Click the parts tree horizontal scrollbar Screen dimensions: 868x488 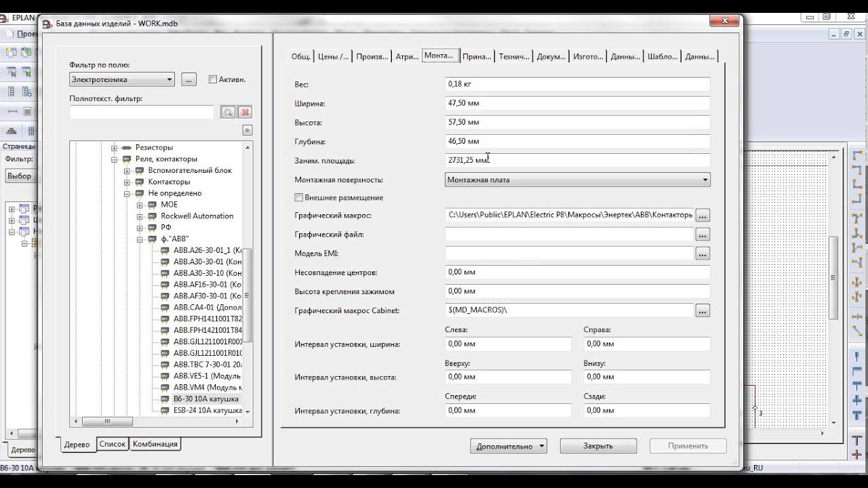click(157, 421)
